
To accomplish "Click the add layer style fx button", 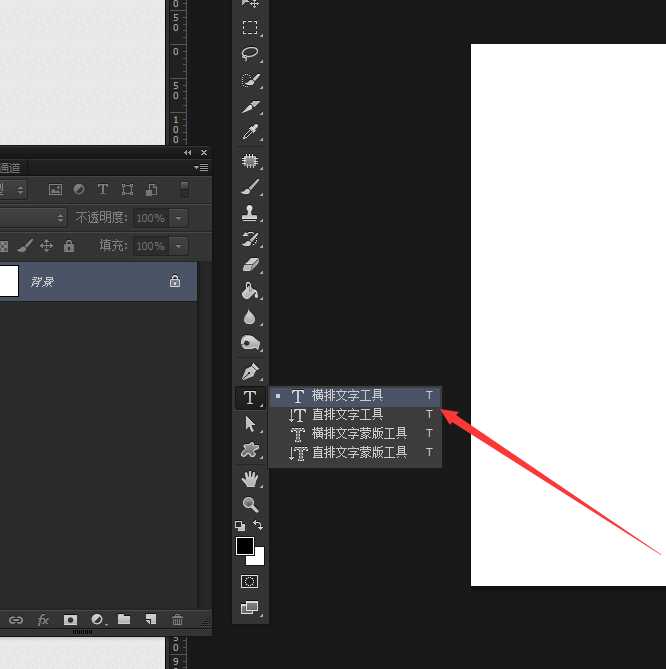I will [43, 620].
